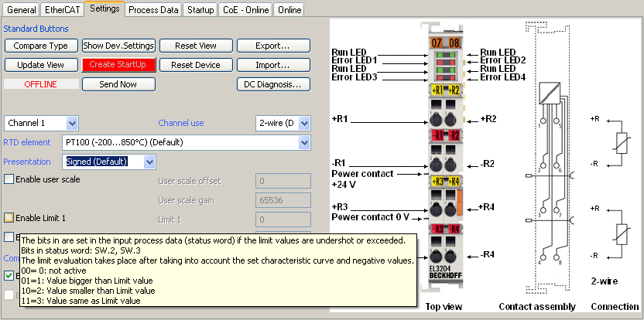Switch to the Process Data tab

point(154,9)
